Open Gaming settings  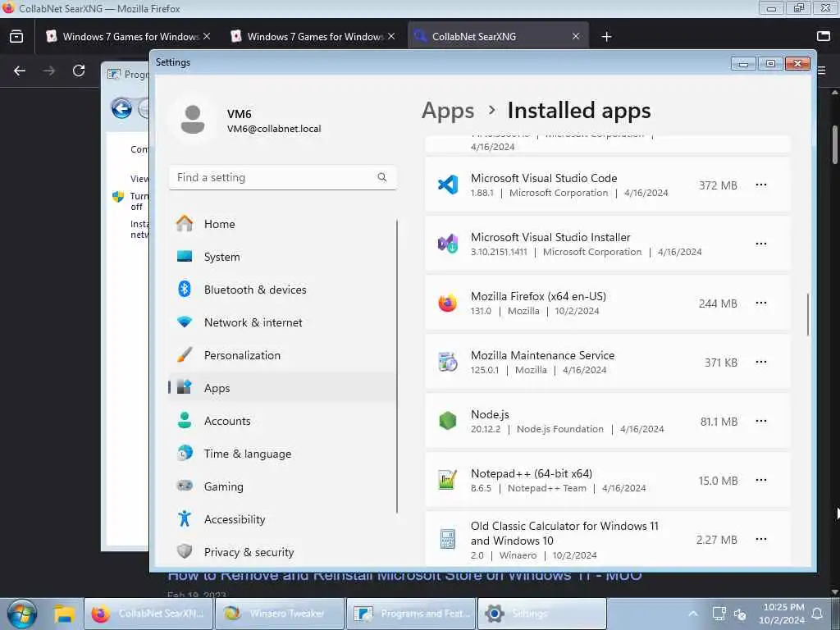[x=282, y=486]
